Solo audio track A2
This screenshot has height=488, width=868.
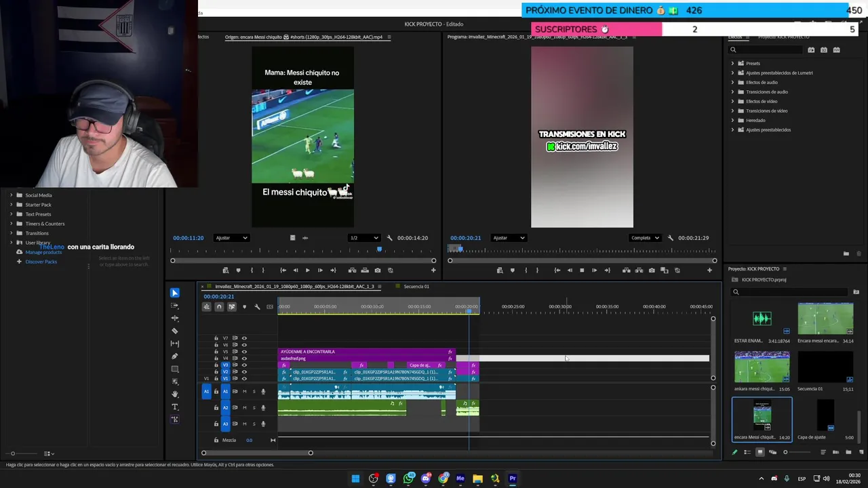254,408
